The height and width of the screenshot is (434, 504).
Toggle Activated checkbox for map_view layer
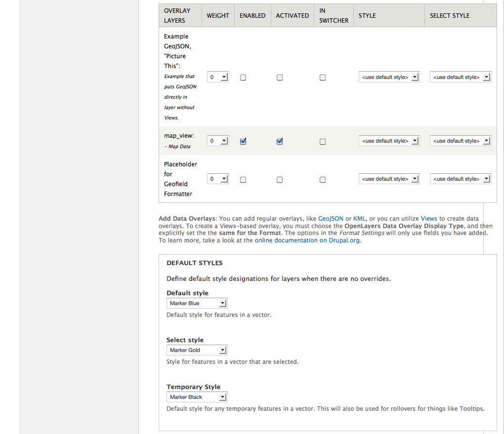pyautogui.click(x=280, y=141)
